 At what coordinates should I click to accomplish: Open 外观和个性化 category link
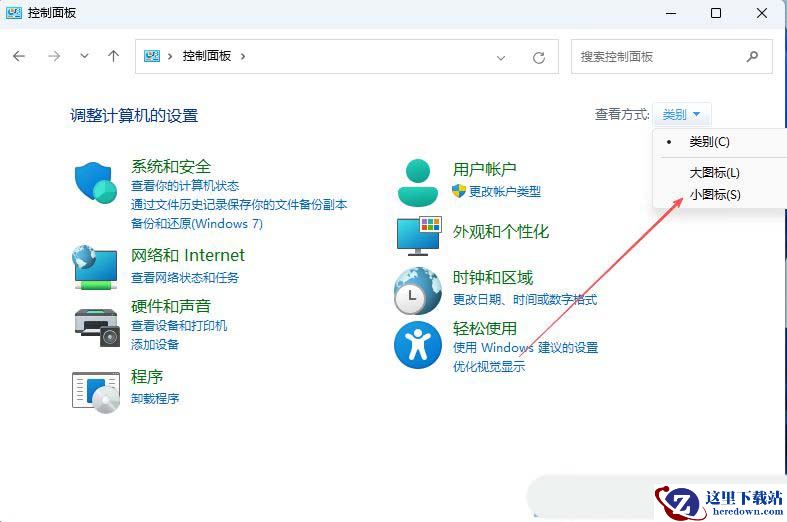(500, 232)
